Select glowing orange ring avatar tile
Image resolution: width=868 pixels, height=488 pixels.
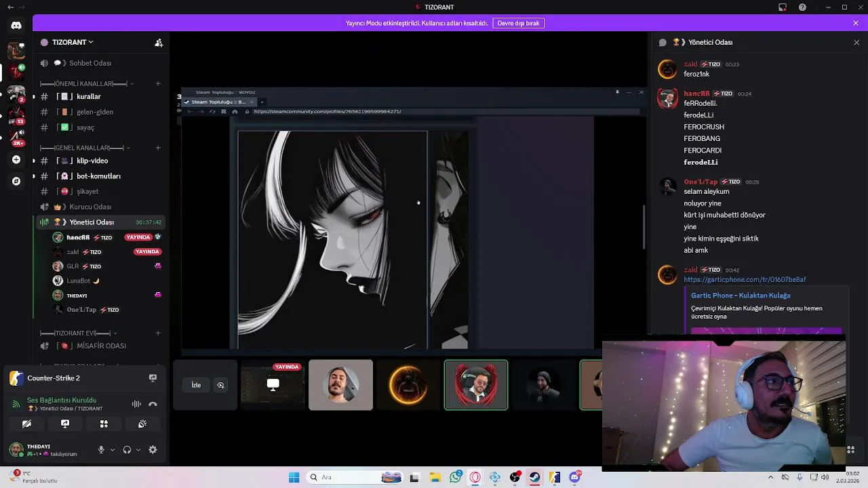pyautogui.click(x=408, y=385)
